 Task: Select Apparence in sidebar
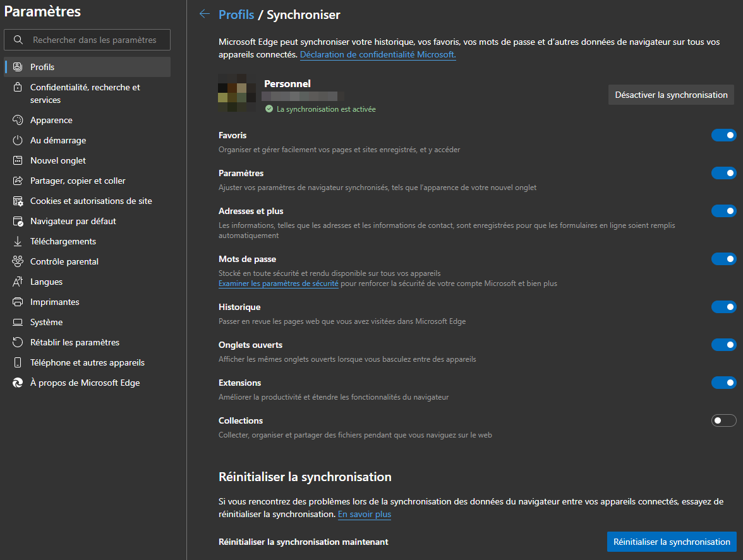[87, 120]
